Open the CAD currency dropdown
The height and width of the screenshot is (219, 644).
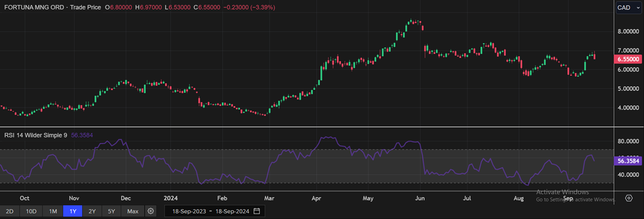[628, 8]
